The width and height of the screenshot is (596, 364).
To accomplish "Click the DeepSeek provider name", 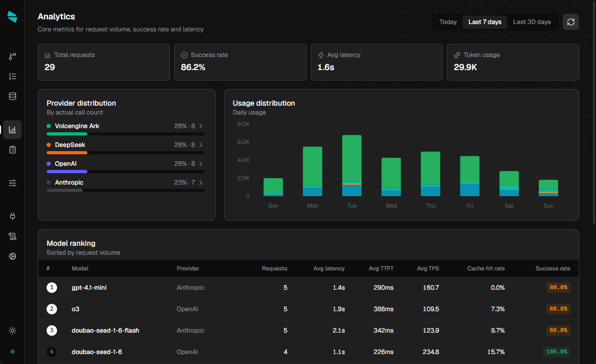I will (70, 145).
